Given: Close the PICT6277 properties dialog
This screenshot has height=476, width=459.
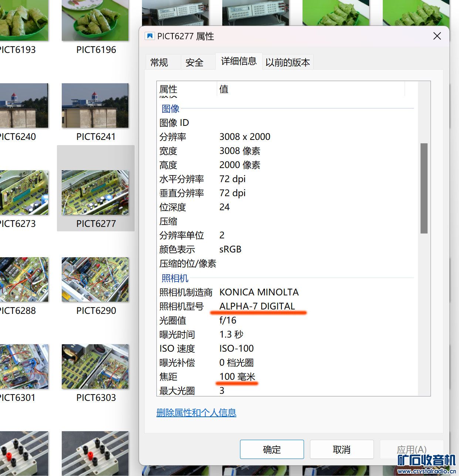Looking at the screenshot, I should [437, 36].
